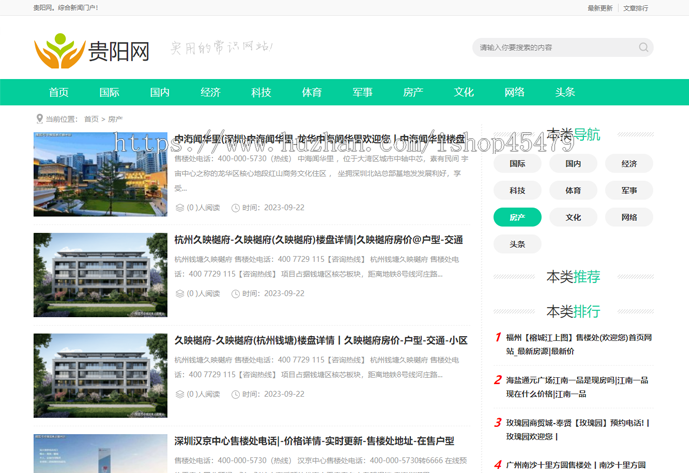Click the 最新更新 top link

[600, 8]
